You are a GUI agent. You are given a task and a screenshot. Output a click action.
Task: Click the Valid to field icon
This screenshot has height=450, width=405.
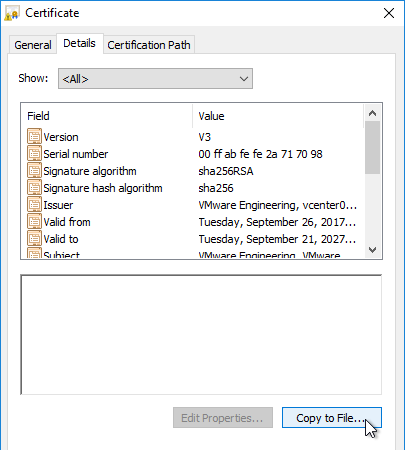34,239
